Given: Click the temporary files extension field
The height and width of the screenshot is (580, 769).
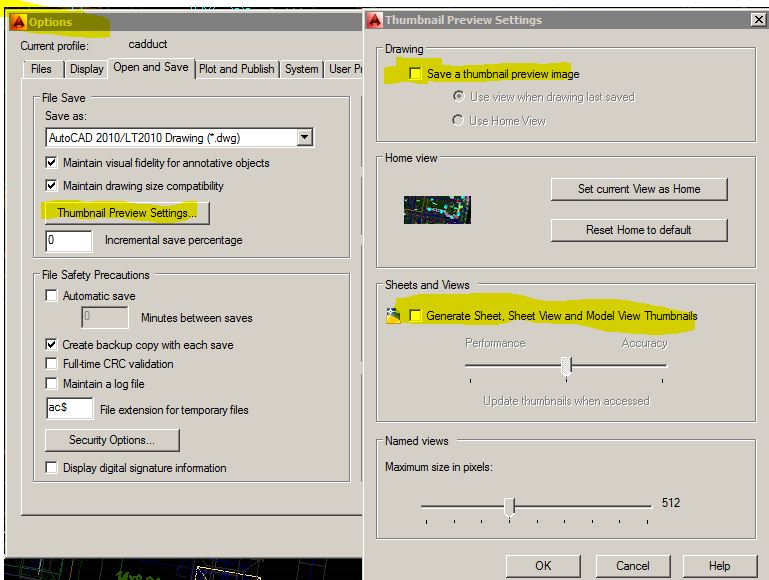Looking at the screenshot, I should [x=70, y=408].
